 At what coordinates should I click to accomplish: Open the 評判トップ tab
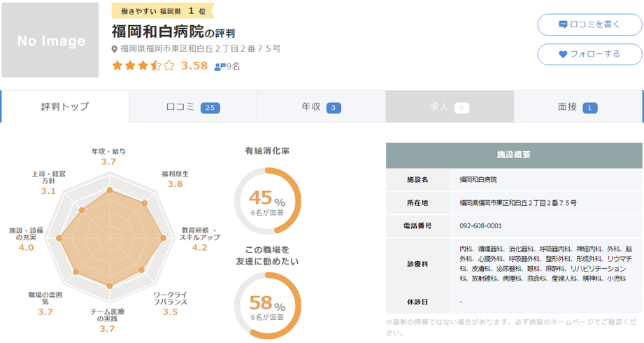[x=65, y=106]
